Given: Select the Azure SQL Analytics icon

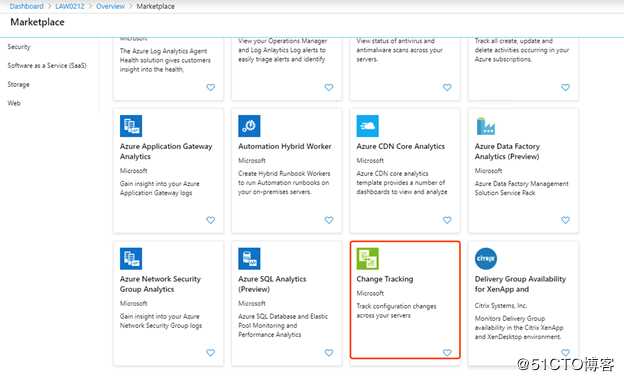Looking at the screenshot, I should click(x=249, y=258).
